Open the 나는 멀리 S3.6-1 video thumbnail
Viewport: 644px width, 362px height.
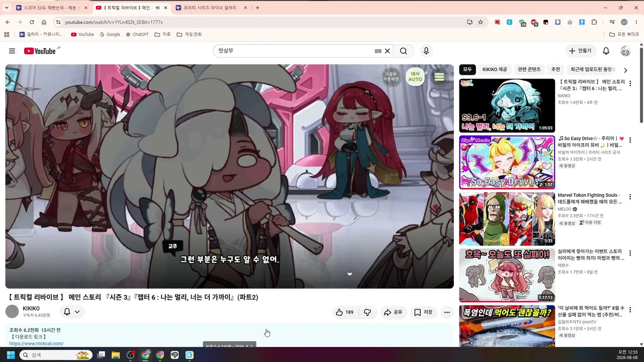[x=507, y=106]
